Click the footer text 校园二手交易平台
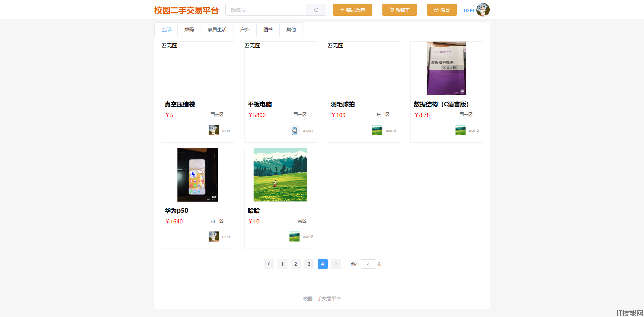The height and width of the screenshot is (317, 644). 322,299
